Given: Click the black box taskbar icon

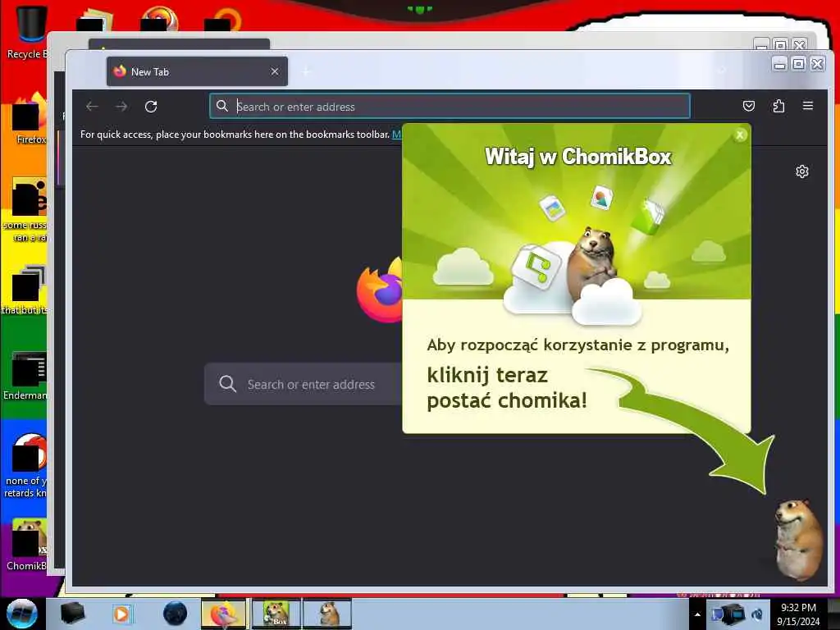Looking at the screenshot, I should click(x=72, y=614).
